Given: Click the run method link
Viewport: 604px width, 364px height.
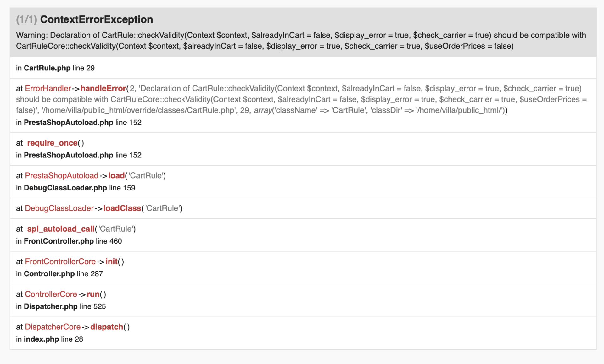Looking at the screenshot, I should (x=93, y=294).
